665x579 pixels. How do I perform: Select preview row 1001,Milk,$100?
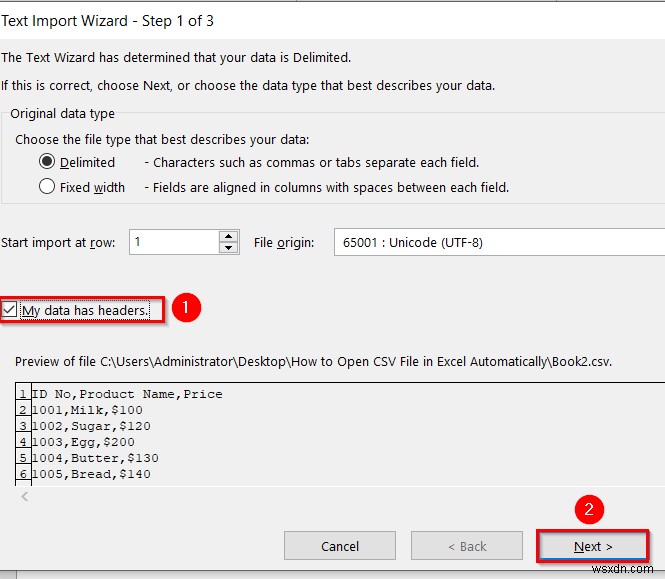coord(87,410)
